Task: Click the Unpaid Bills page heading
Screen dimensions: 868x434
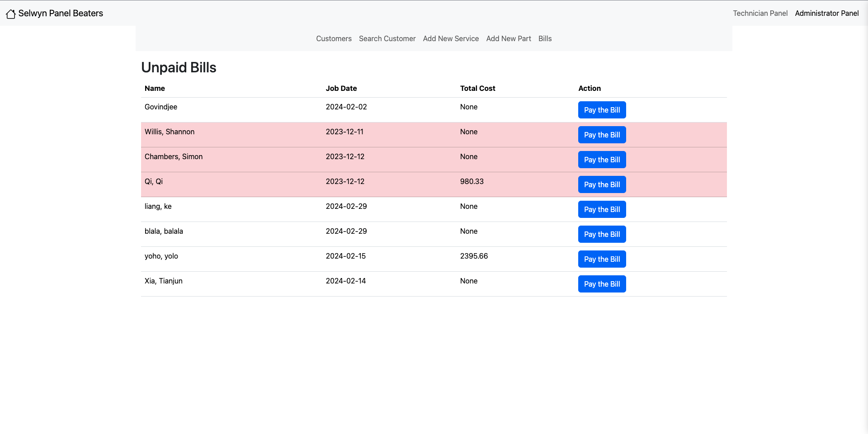Action: click(x=179, y=67)
